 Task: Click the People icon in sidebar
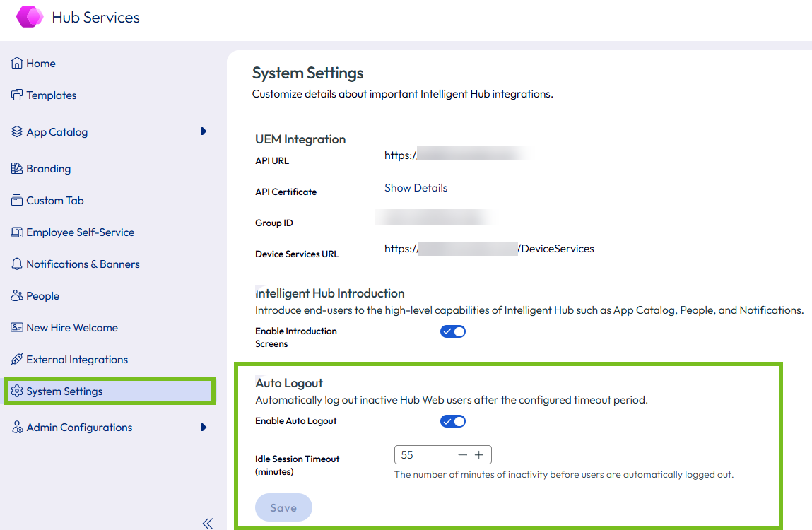(x=17, y=295)
